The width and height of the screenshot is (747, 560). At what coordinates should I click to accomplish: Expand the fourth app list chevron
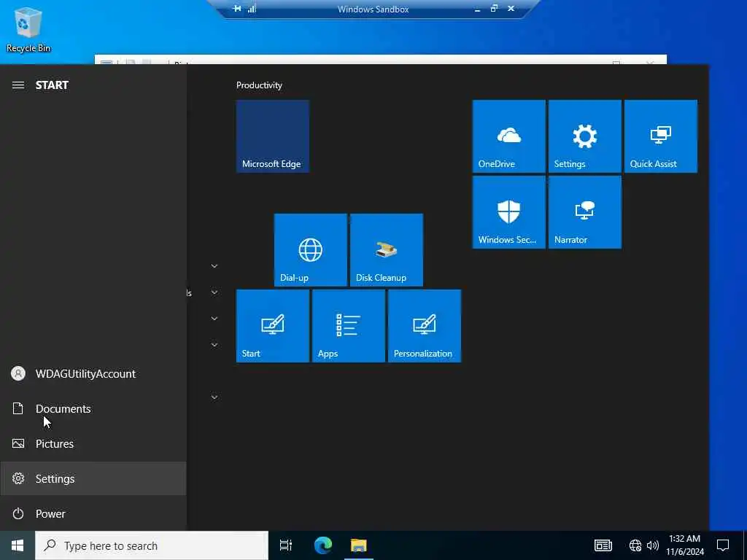coord(214,345)
